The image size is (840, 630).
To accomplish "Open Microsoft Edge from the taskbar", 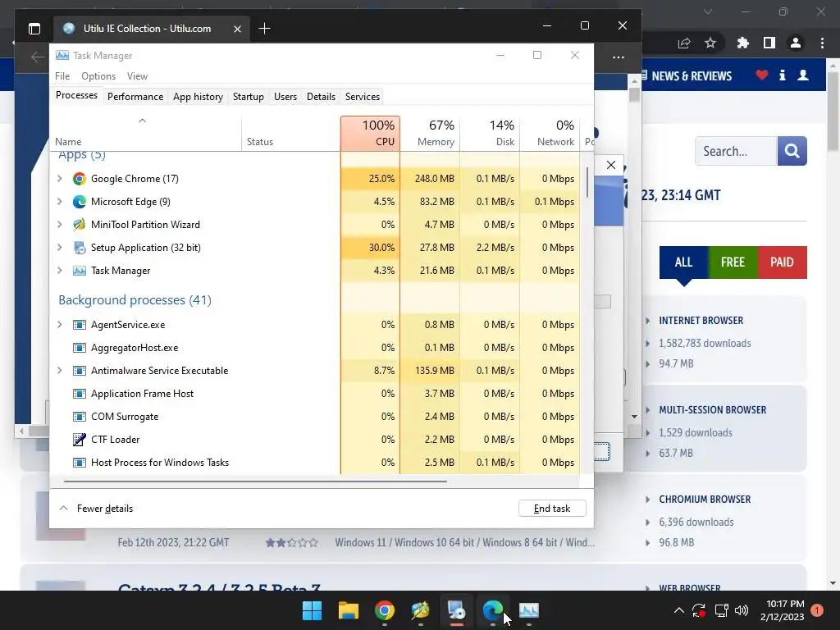I will tap(492, 610).
